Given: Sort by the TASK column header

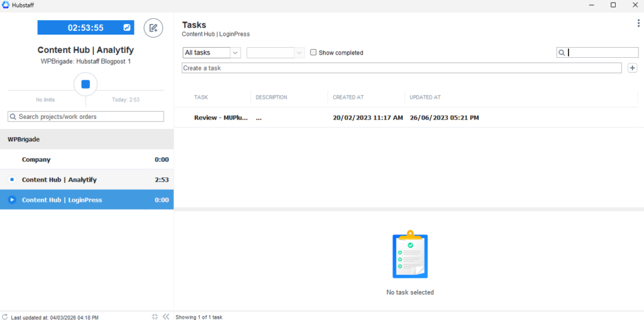Looking at the screenshot, I should point(201,97).
